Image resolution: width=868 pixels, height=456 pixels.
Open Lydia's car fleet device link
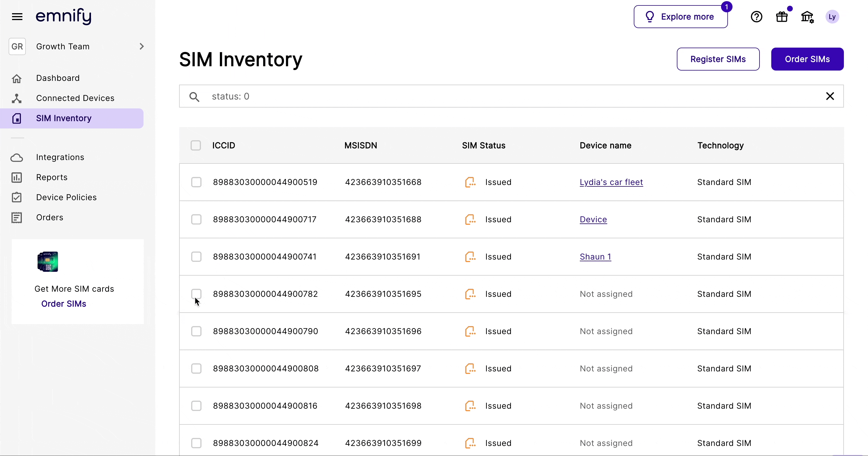(x=611, y=182)
